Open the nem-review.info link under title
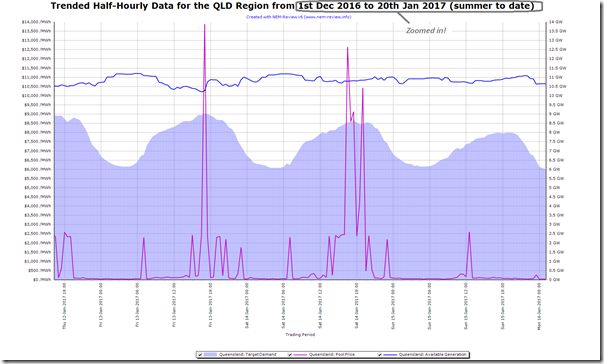The width and height of the screenshot is (604, 364). point(299,17)
